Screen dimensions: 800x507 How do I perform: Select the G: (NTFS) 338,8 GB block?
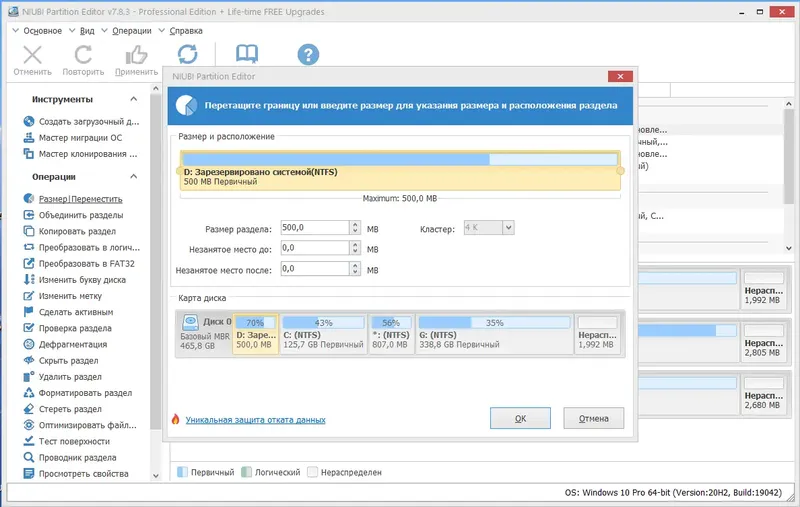[x=494, y=334]
